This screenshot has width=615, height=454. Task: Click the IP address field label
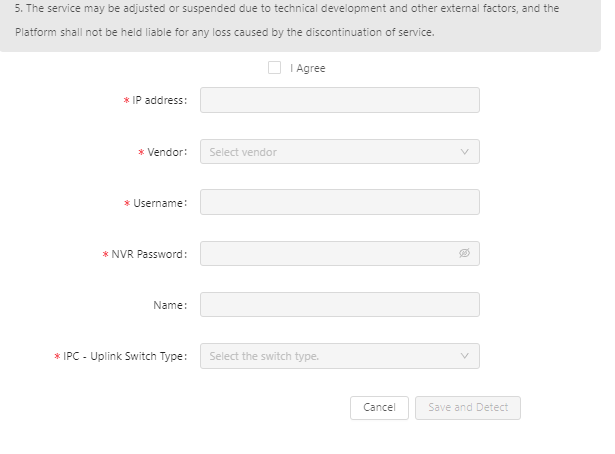160,100
